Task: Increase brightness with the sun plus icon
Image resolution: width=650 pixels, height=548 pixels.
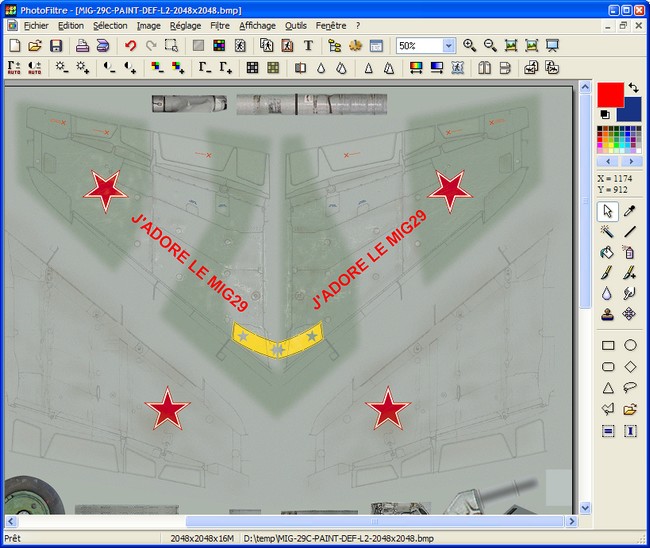Action: [82, 68]
